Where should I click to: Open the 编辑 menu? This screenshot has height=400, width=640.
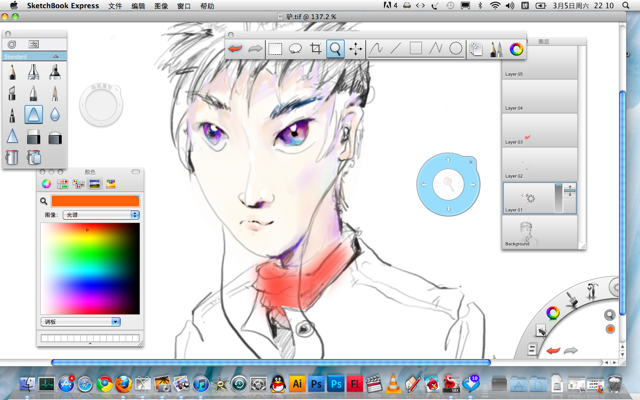[138, 6]
